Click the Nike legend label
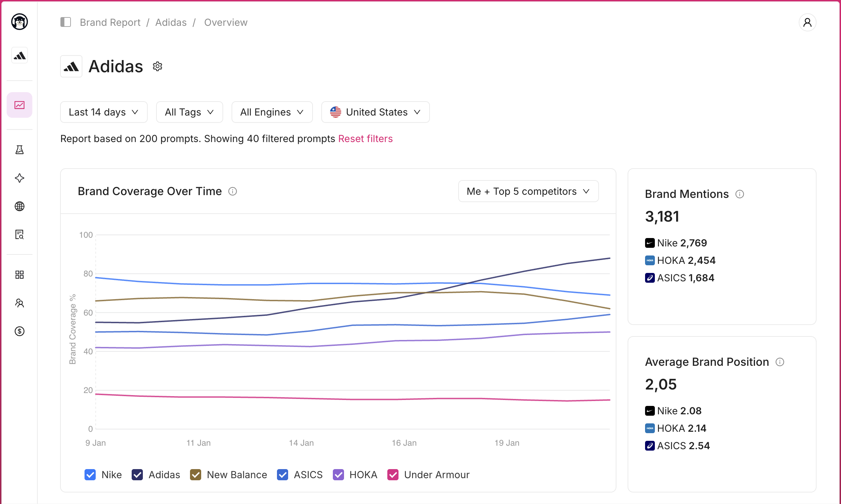The image size is (841, 504). coord(112,475)
